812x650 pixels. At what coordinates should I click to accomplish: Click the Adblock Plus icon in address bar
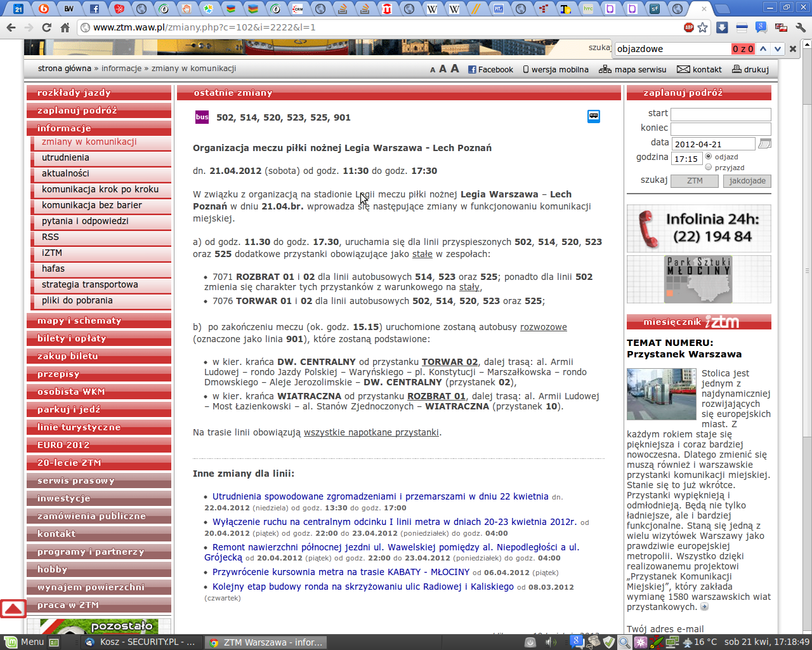click(689, 27)
